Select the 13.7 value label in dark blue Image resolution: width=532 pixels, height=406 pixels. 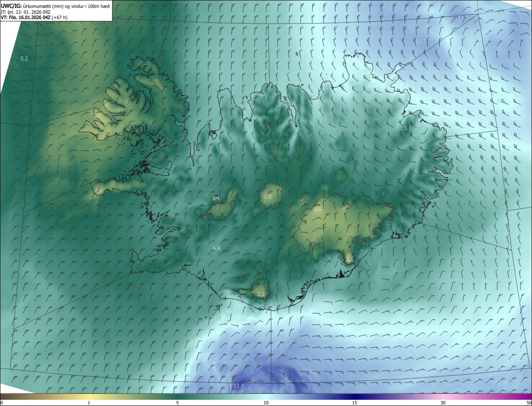click(238, 386)
